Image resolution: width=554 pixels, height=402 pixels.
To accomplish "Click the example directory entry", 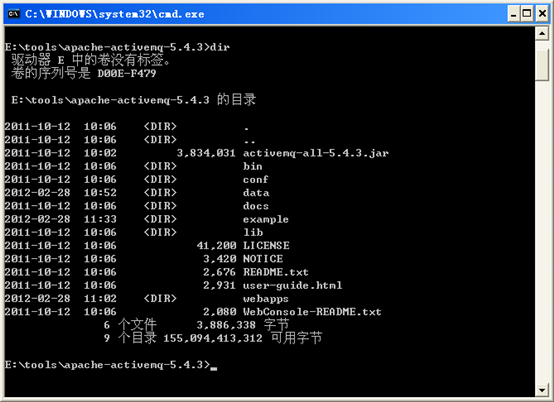I will 266,219.
